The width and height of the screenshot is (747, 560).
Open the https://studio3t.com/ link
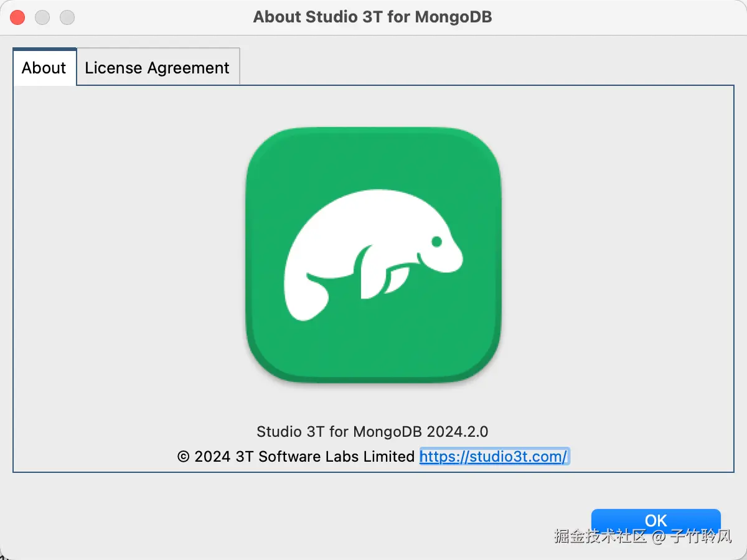pos(494,457)
